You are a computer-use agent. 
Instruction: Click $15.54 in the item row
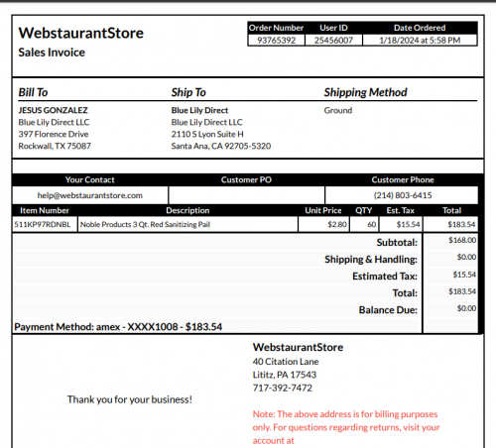[409, 225]
